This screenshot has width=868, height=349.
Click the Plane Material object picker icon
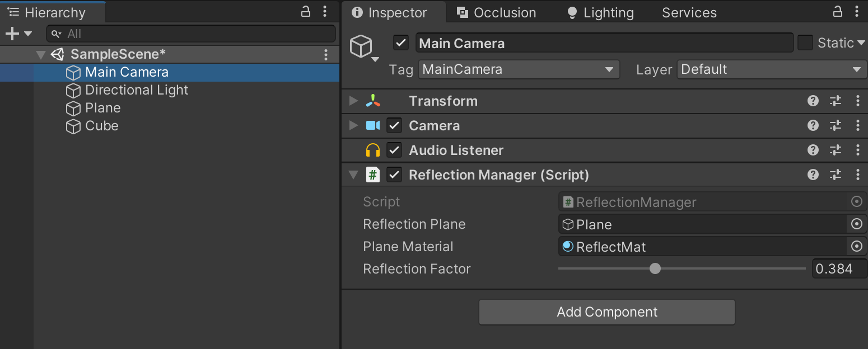(x=856, y=247)
